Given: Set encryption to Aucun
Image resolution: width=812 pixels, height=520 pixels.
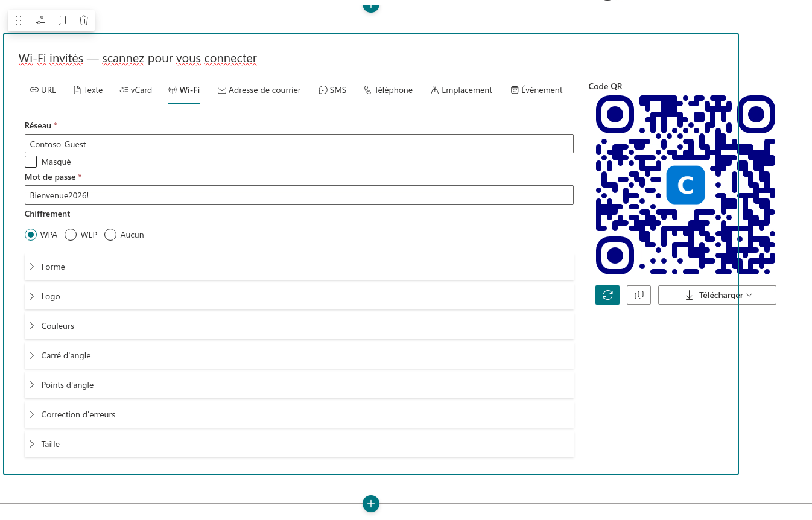Looking at the screenshot, I should (110, 235).
